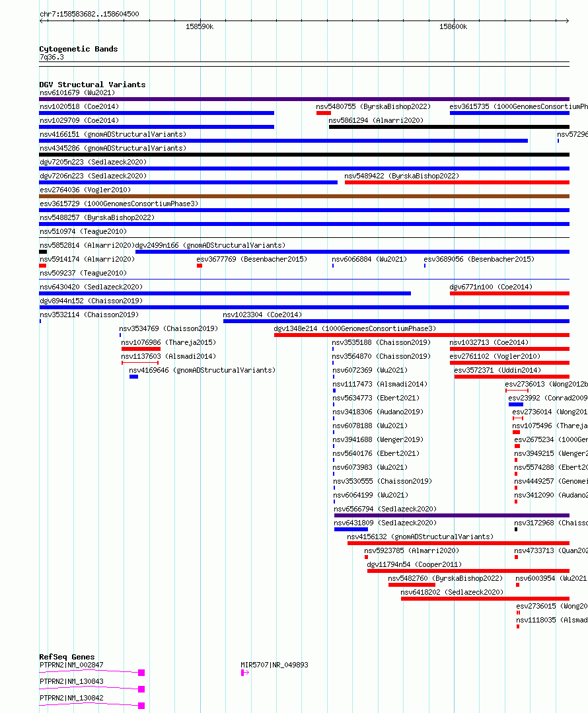
Task: Open nsv6064199 (Wu2021) label
Action: click(371, 495)
